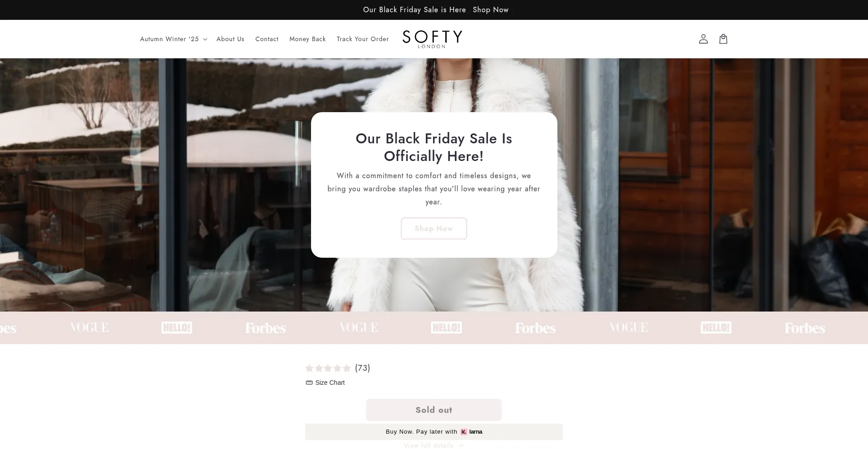Image resolution: width=868 pixels, height=449 pixels.
Task: Click the Shop Now button in the hero card
Action: (x=434, y=229)
